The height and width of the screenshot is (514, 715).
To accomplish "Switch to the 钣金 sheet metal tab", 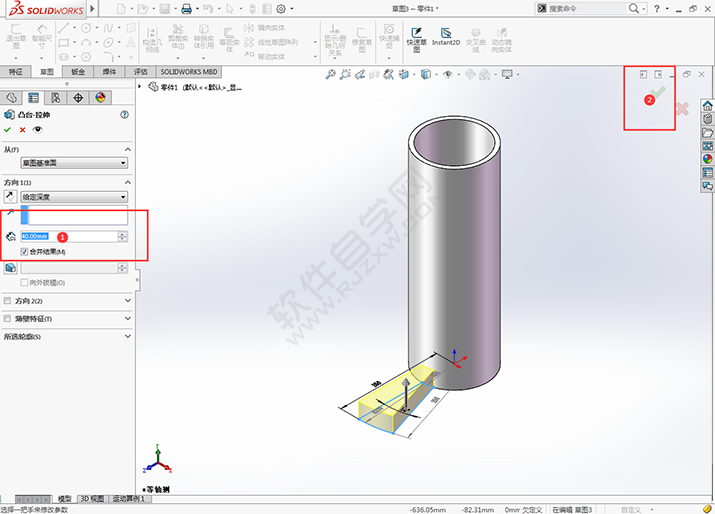I will (78, 72).
